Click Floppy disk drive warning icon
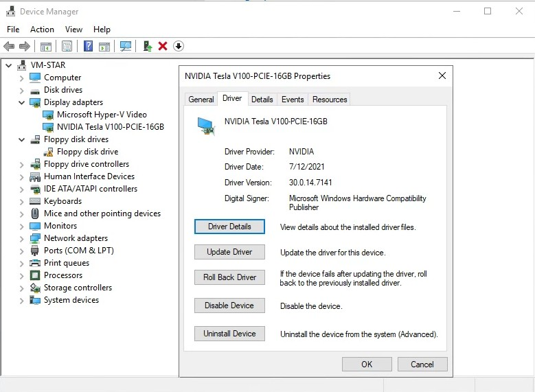The width and height of the screenshot is (535, 392). [49, 152]
